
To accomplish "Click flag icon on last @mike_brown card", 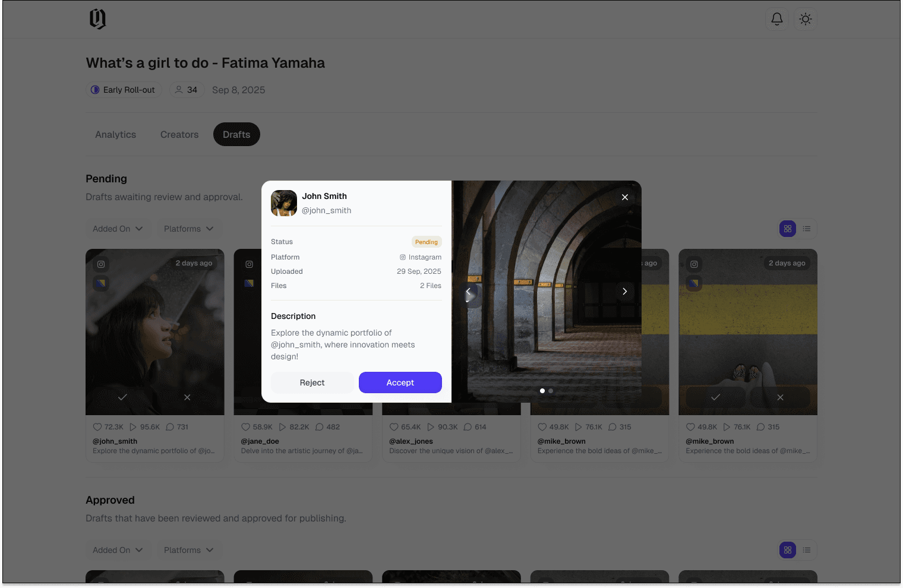I will (694, 283).
